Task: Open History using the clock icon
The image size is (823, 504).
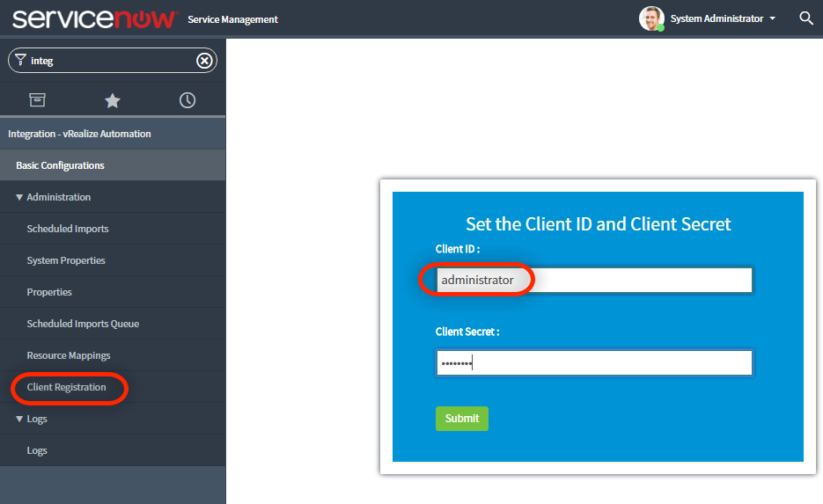Action: click(x=187, y=100)
